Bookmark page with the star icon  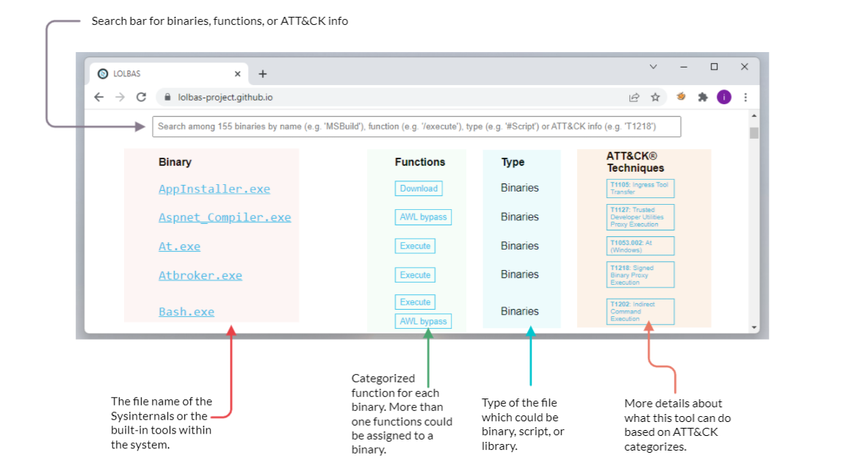[655, 97]
